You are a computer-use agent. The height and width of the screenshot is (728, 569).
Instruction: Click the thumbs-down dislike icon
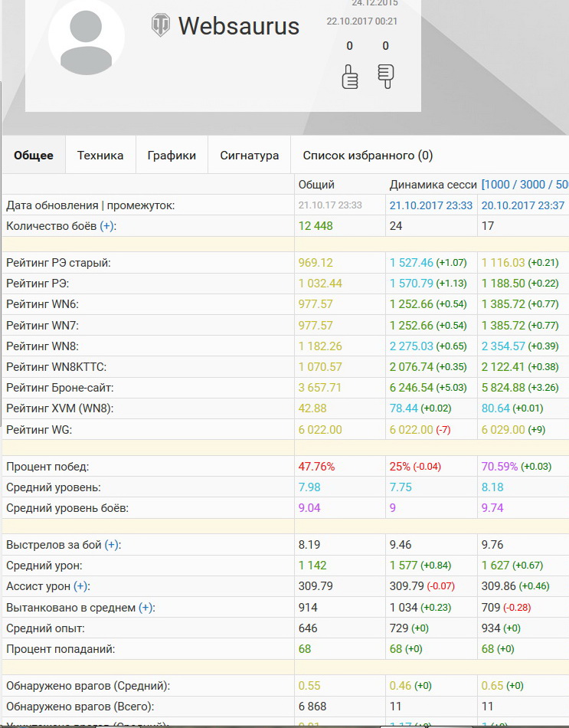pyautogui.click(x=385, y=76)
